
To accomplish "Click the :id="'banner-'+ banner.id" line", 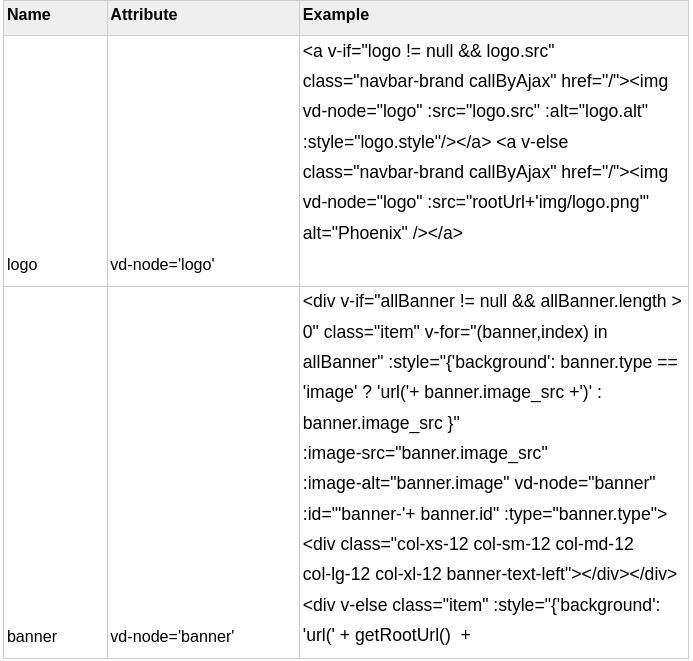I will [x=485, y=514].
